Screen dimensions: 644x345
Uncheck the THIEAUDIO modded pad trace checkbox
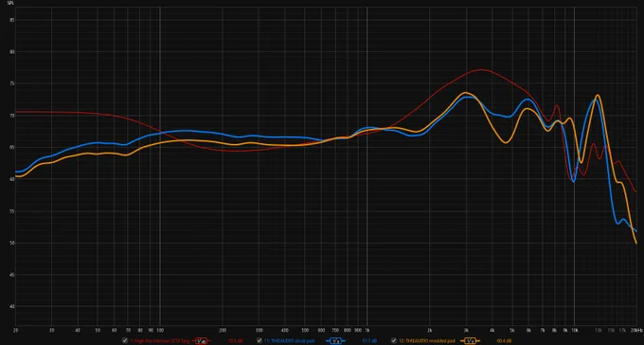click(x=394, y=340)
